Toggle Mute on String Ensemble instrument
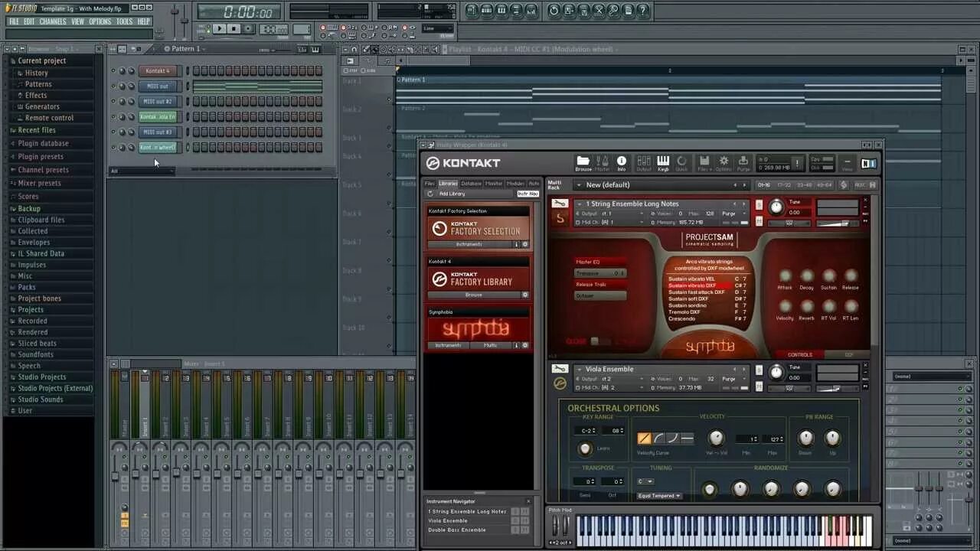This screenshot has height=551, width=980. 759,221
